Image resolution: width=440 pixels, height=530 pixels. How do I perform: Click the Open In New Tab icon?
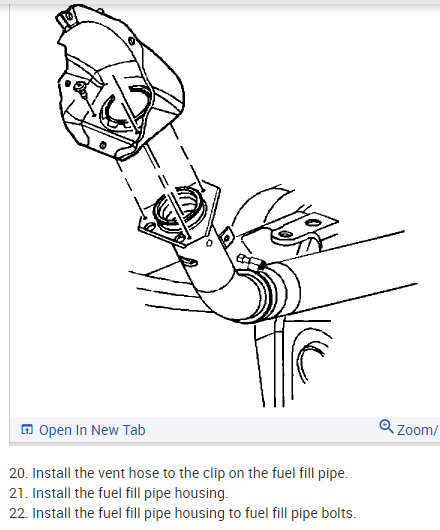pyautogui.click(x=27, y=429)
